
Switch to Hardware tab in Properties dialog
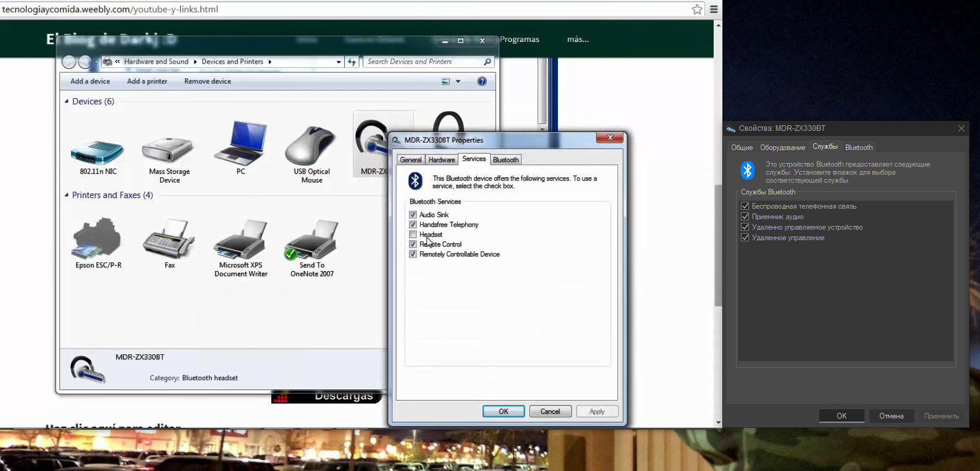pyautogui.click(x=442, y=160)
